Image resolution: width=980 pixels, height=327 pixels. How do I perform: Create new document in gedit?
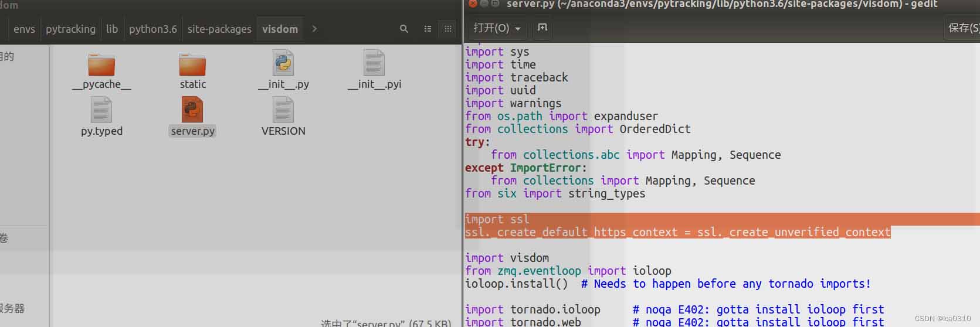pyautogui.click(x=542, y=28)
